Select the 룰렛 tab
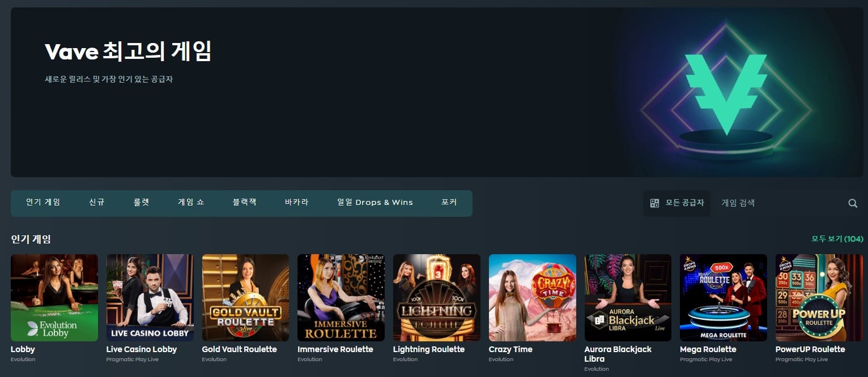 point(142,203)
